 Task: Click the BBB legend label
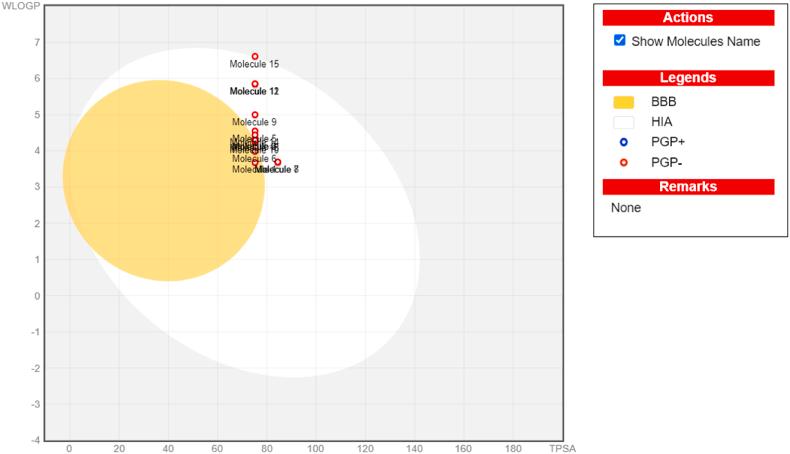tap(663, 102)
